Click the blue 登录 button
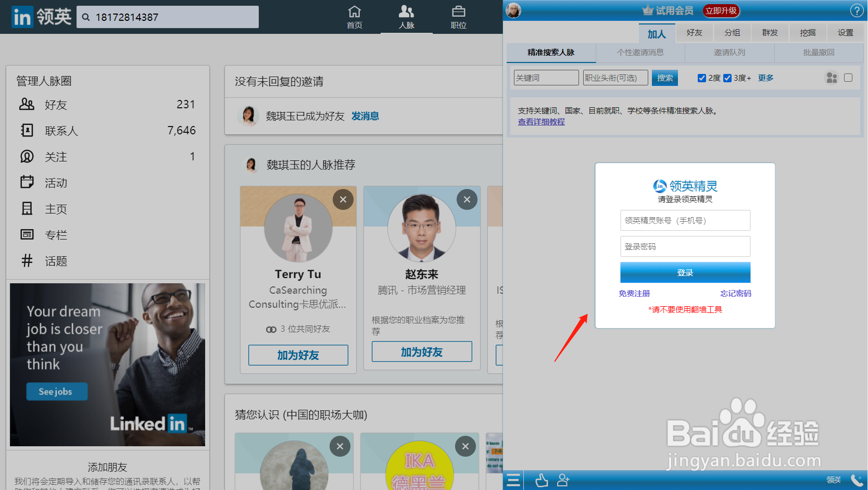The height and width of the screenshot is (490, 868). (685, 273)
